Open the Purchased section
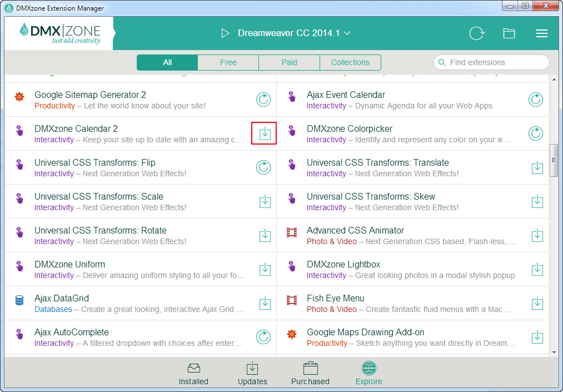The height and width of the screenshot is (392, 563). [x=310, y=374]
